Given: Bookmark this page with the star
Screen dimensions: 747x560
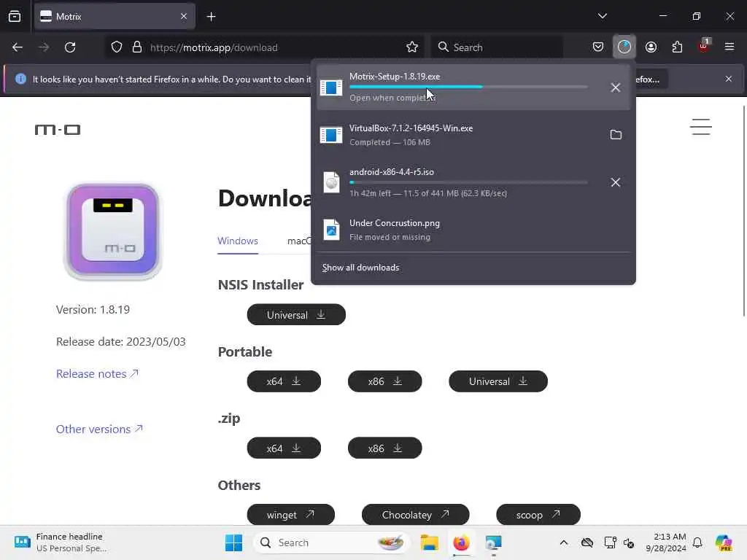Looking at the screenshot, I should 412,47.
